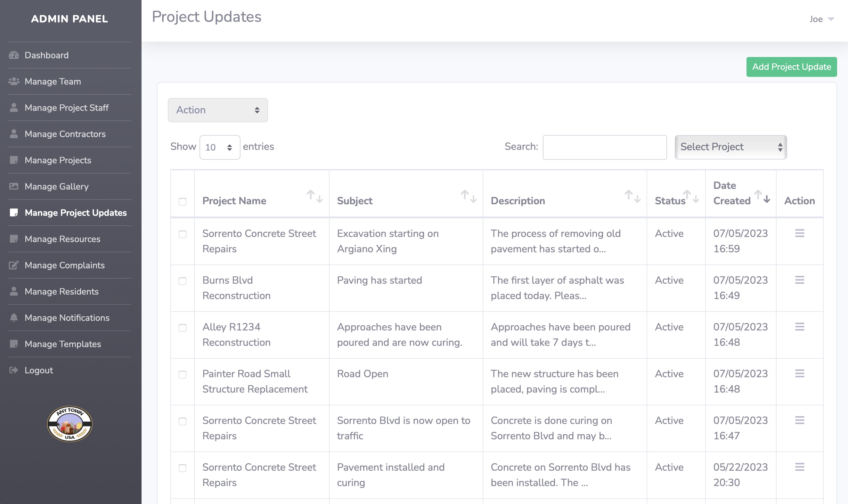Open Manage Notifications page

(67, 318)
